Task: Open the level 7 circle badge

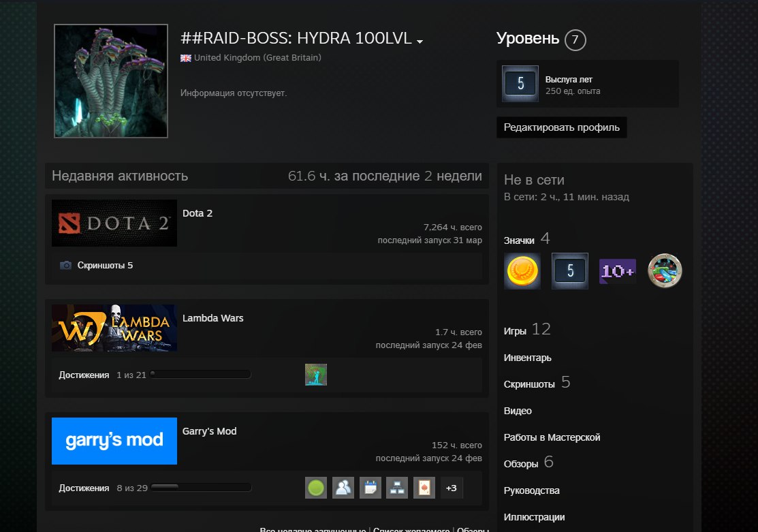Action: [575, 40]
